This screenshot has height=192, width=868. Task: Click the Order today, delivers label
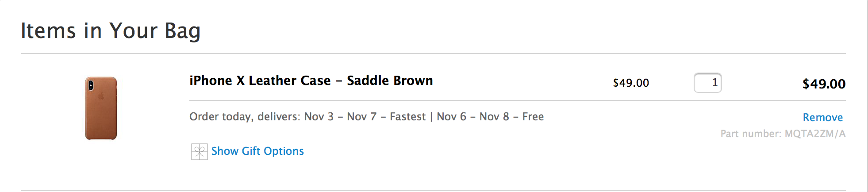pyautogui.click(x=245, y=117)
